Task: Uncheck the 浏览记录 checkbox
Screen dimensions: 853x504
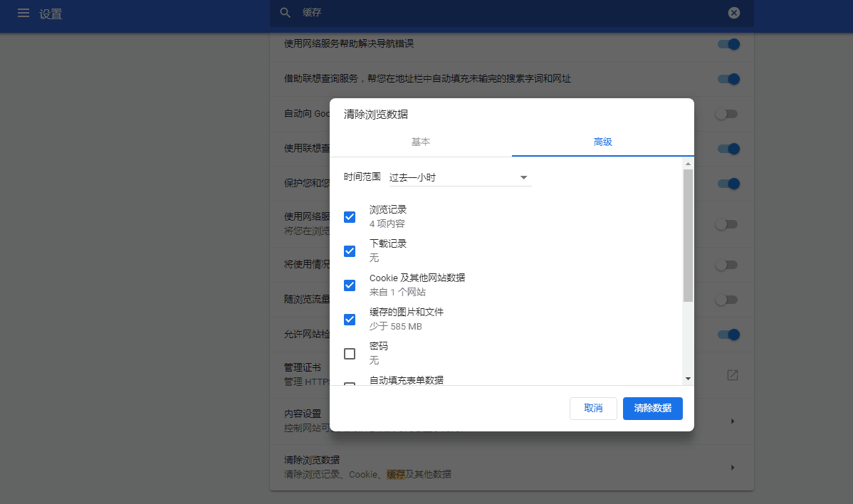Action: coord(350,217)
